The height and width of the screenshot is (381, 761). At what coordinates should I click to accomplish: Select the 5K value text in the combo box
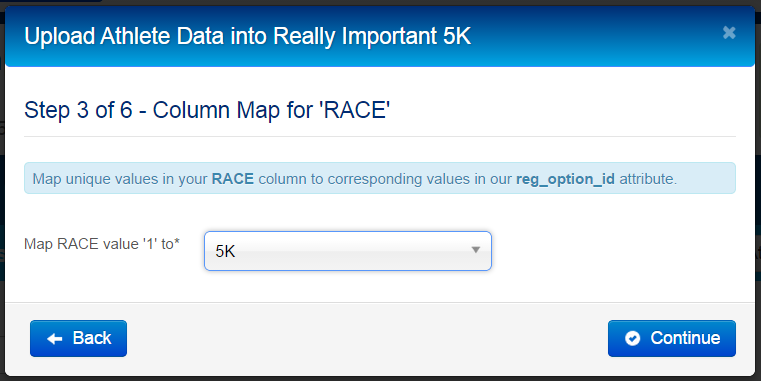(x=225, y=251)
